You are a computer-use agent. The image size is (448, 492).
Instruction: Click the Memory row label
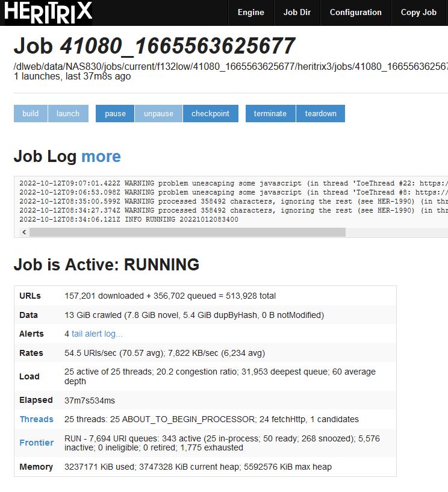pyautogui.click(x=36, y=467)
